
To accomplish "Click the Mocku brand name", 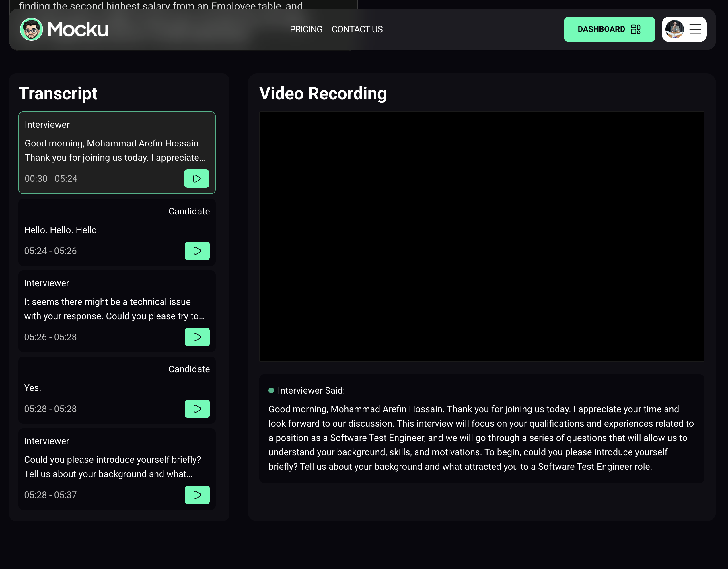I will tap(78, 29).
